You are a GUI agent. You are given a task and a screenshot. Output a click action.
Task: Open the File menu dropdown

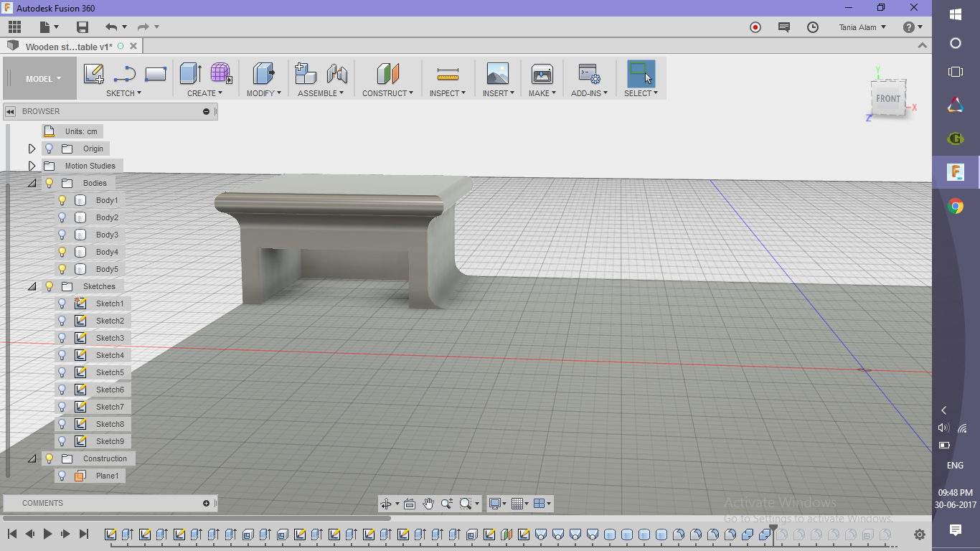pyautogui.click(x=50, y=27)
